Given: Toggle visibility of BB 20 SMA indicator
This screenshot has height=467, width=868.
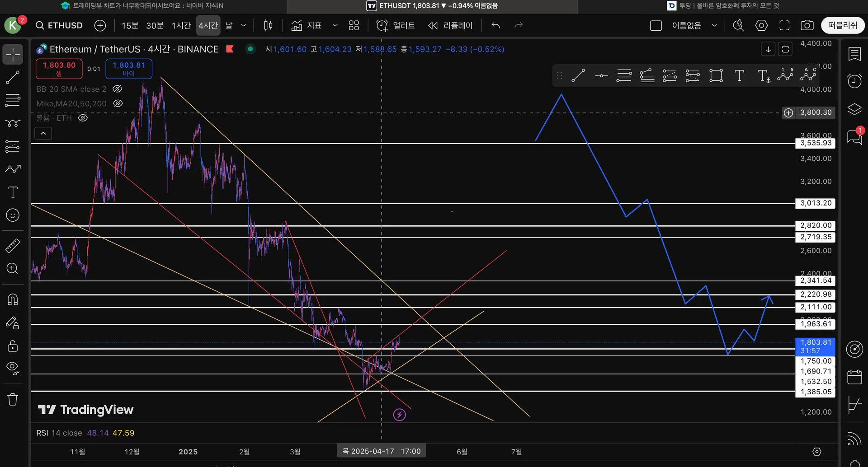Looking at the screenshot, I should pos(117,89).
